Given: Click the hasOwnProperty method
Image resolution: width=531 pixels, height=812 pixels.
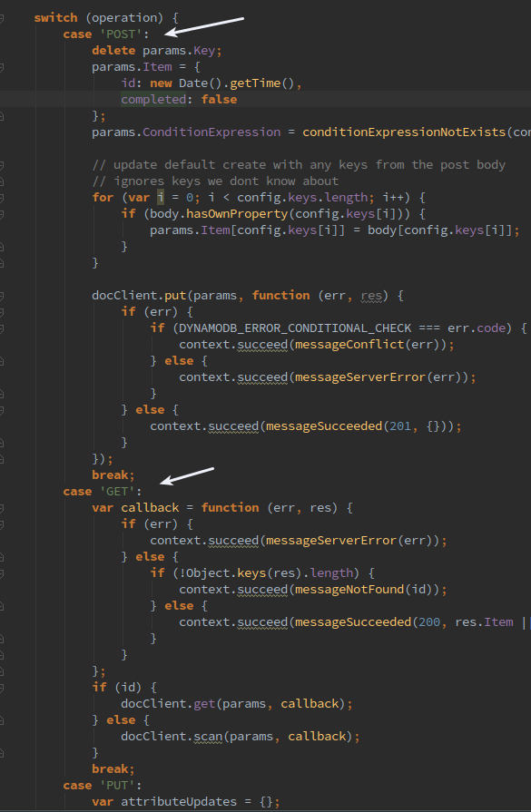Looking at the screenshot, I should [x=237, y=214].
